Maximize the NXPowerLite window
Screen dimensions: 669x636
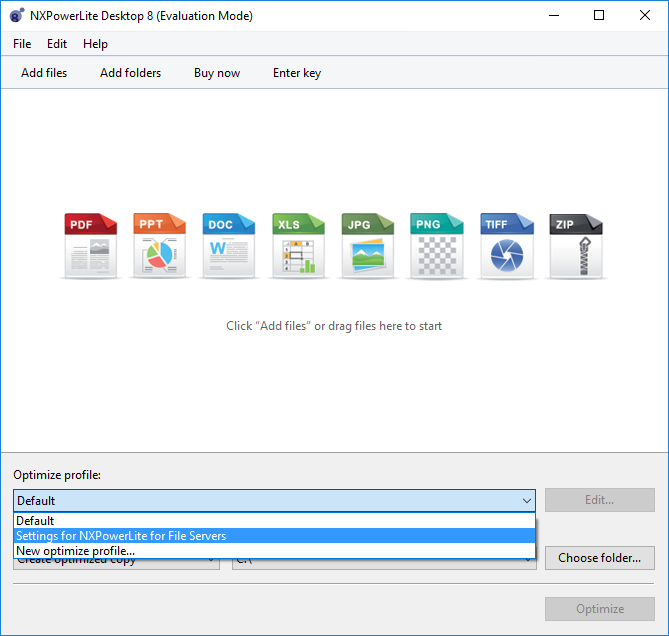tap(599, 15)
